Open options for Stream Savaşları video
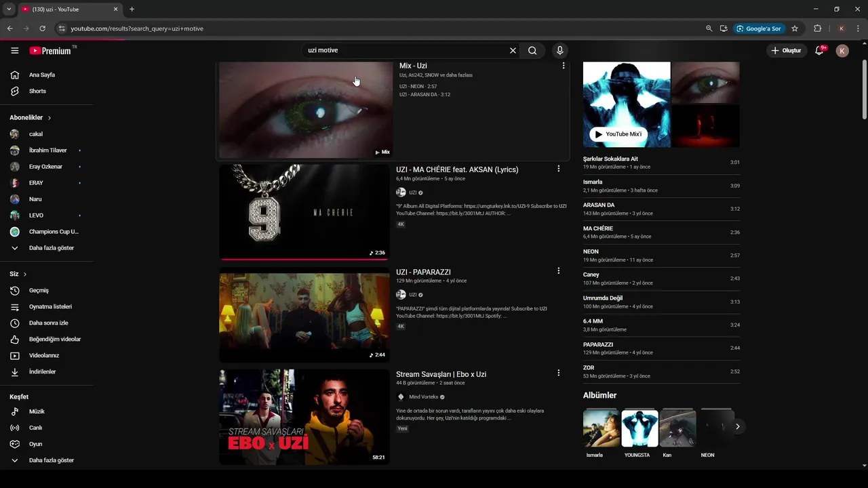This screenshot has width=868, height=488. point(559,373)
